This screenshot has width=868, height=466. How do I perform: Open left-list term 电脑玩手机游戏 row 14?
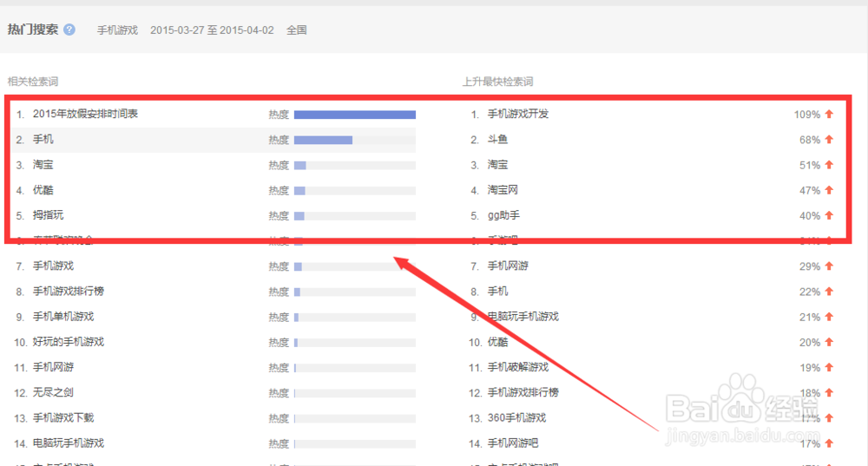point(69,443)
